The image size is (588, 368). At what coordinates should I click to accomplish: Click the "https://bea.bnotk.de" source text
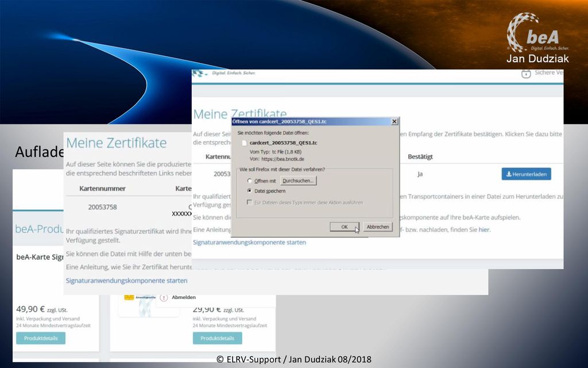point(283,159)
